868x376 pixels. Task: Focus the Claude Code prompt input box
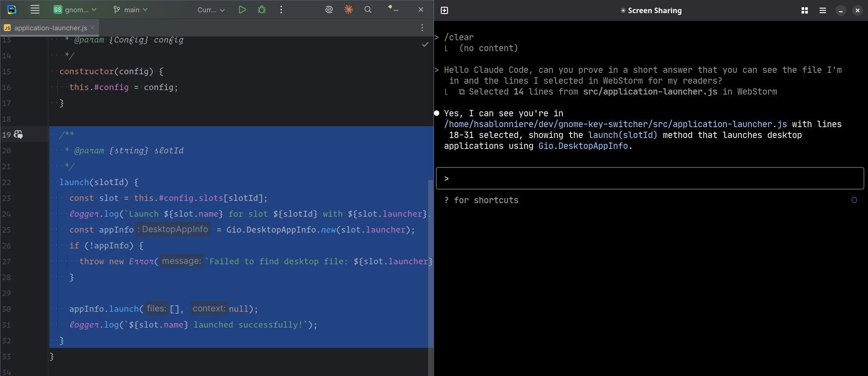pos(650,178)
